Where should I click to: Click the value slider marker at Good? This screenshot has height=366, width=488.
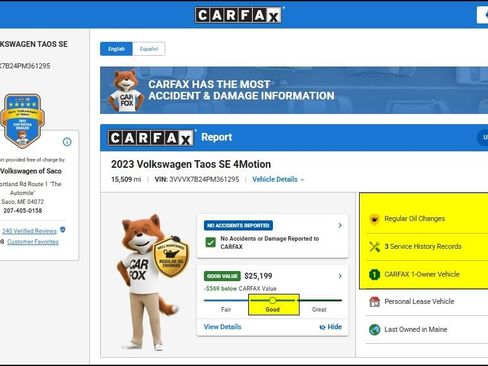click(272, 300)
